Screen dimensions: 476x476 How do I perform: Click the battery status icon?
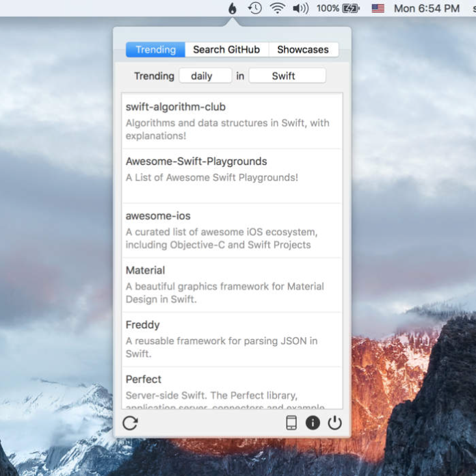[x=351, y=8]
